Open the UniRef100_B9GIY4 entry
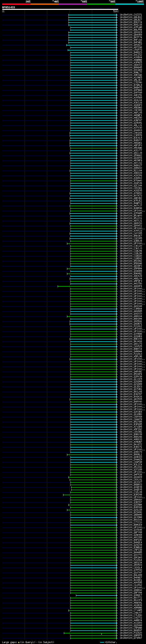Viewport: 146px width, 644px height. click(131, 22)
